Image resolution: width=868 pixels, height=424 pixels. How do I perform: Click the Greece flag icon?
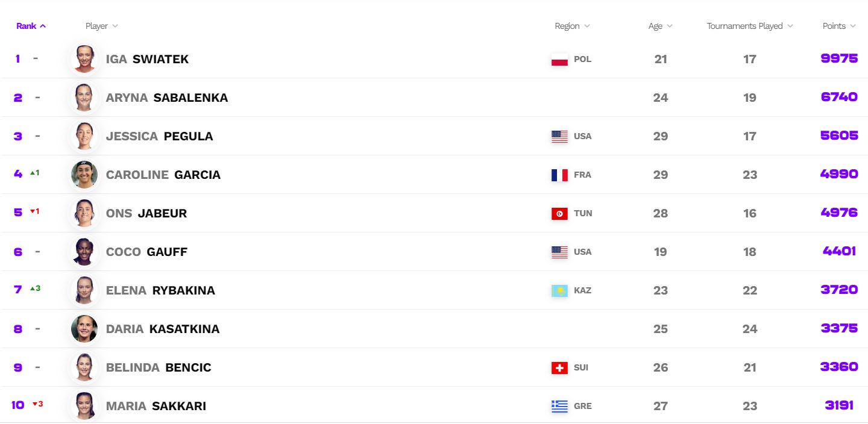click(x=559, y=407)
